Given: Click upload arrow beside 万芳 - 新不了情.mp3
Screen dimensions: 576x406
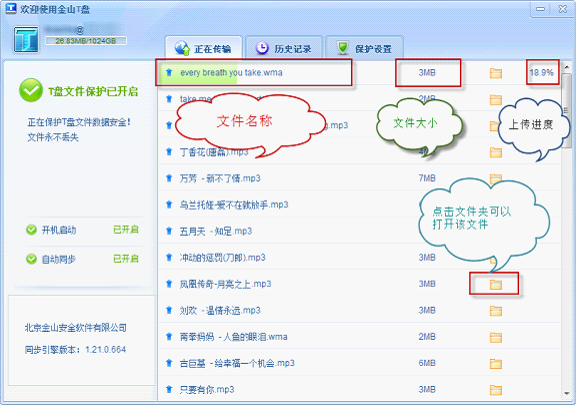Looking at the screenshot, I should 169,178.
